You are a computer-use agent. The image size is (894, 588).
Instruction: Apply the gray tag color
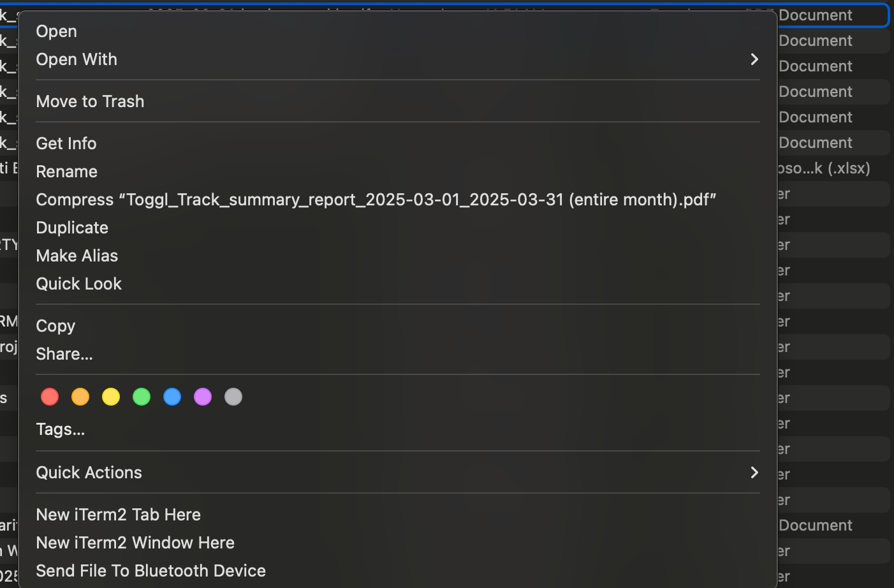(233, 397)
